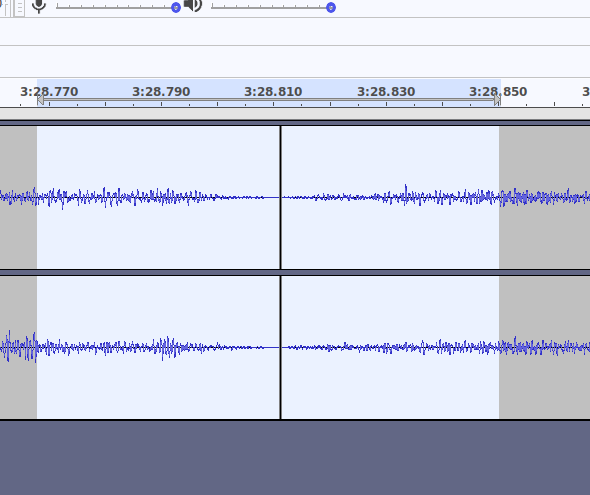
Task: Click the gray unselected area right of upper channel
Action: click(544, 197)
